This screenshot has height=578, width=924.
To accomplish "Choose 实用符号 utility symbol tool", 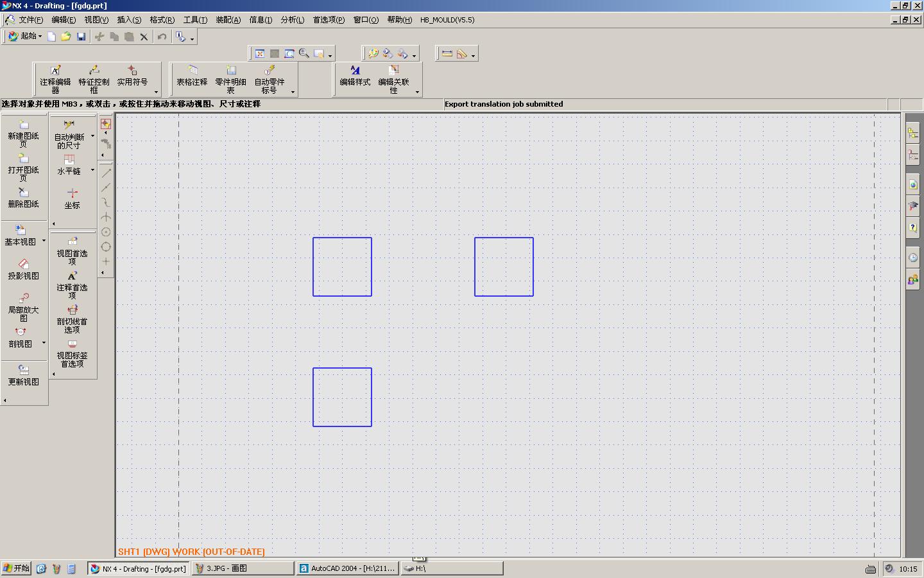I will [x=132, y=76].
